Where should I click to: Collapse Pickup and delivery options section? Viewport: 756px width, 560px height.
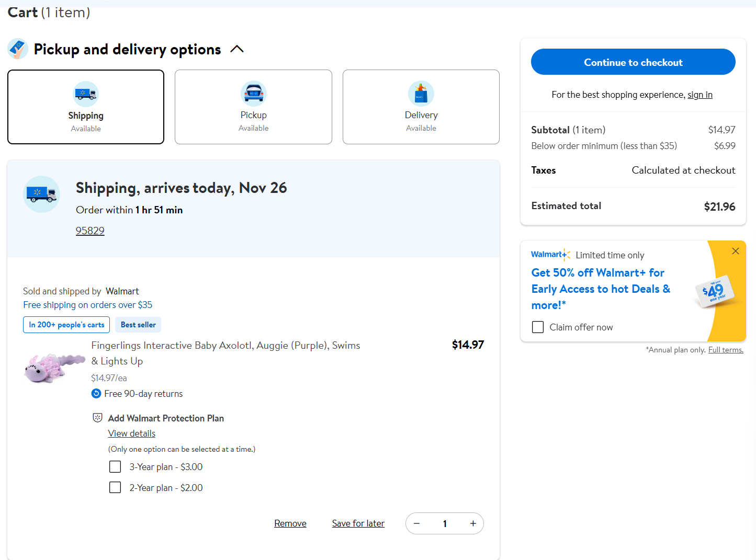point(237,49)
